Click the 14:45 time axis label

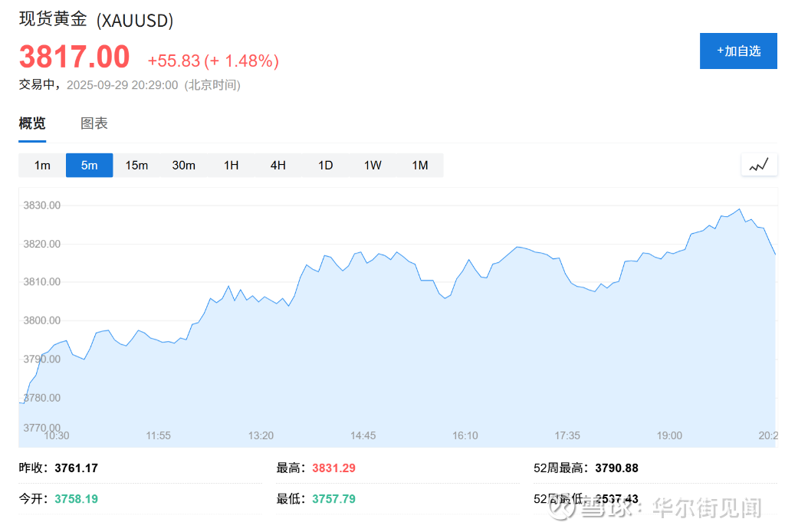pyautogui.click(x=363, y=435)
